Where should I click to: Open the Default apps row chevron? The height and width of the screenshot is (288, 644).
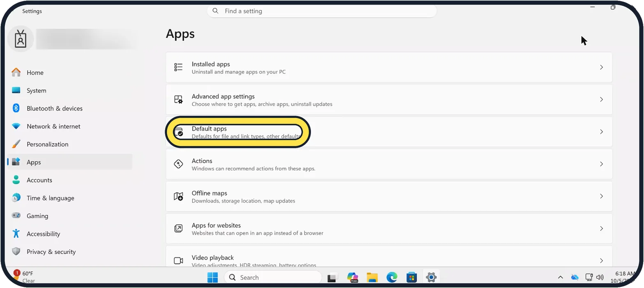click(601, 132)
